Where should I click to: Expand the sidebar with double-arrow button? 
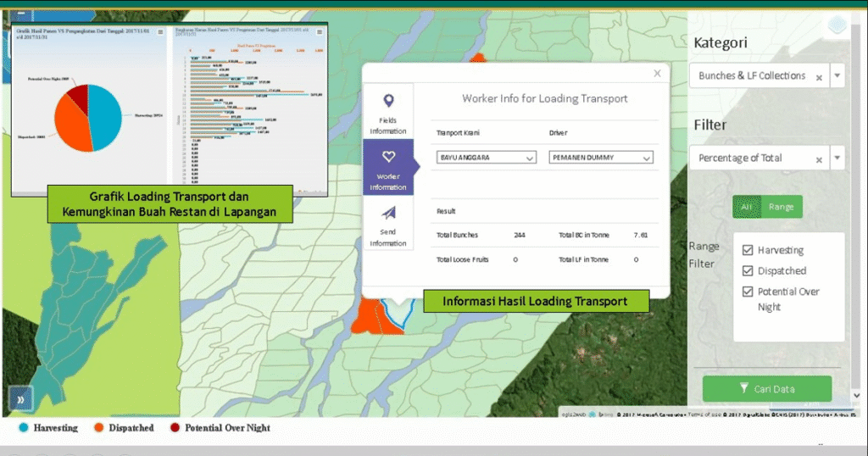[x=20, y=399]
